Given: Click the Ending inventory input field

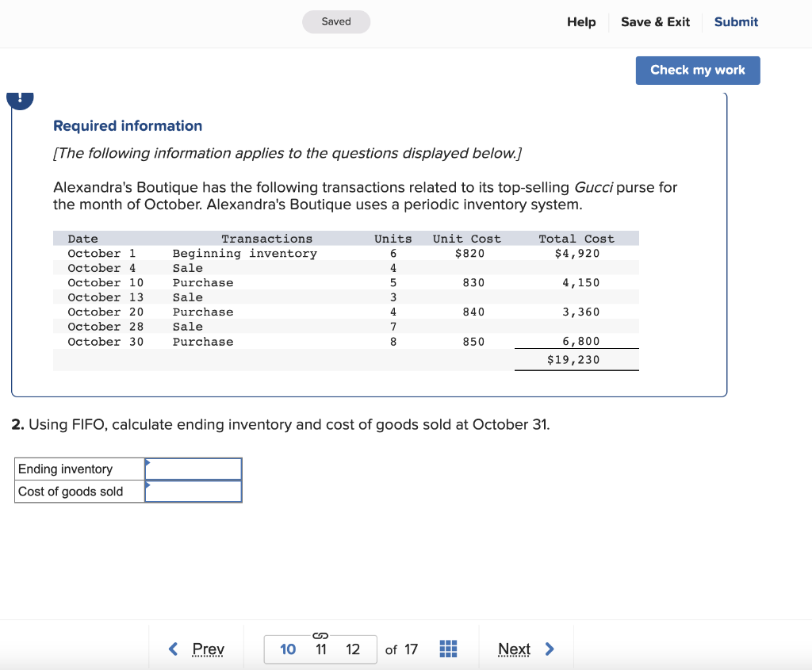Looking at the screenshot, I should pyautogui.click(x=193, y=468).
